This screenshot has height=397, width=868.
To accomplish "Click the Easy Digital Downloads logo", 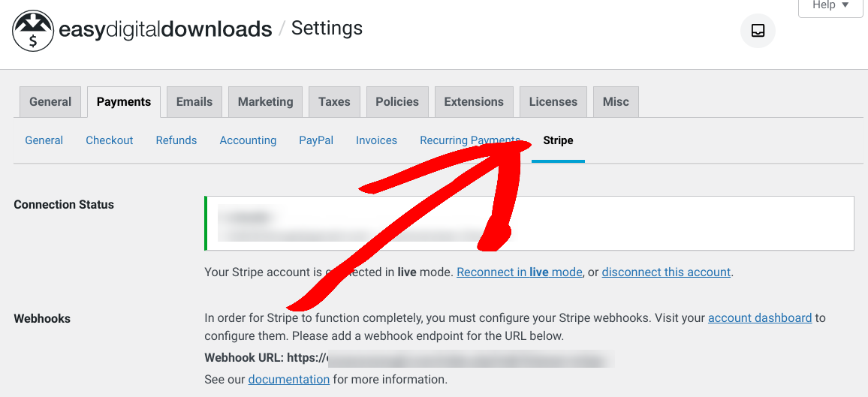I will 142,31.
